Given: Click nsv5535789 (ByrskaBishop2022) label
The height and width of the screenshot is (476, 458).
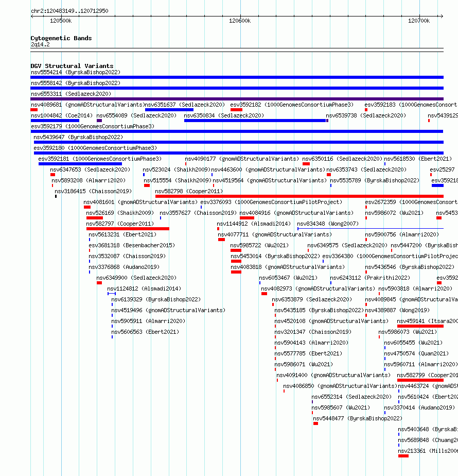Looking at the screenshot, I should click(375, 181).
